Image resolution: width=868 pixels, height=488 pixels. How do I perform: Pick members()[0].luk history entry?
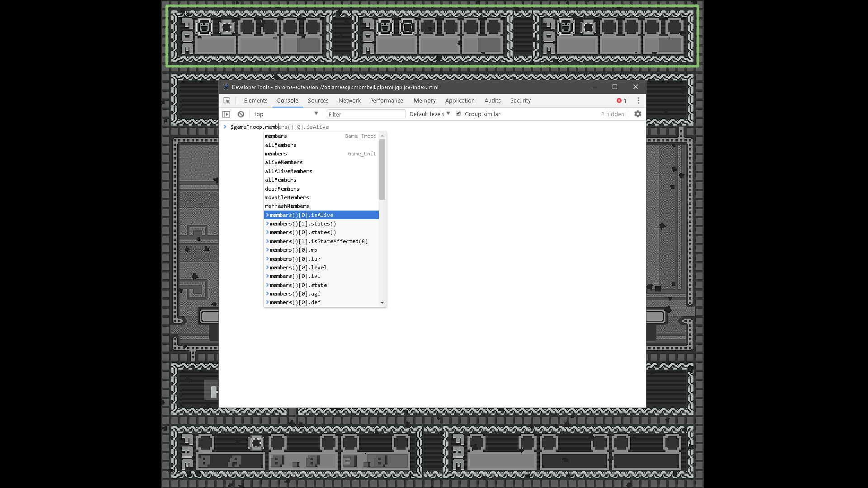pyautogui.click(x=321, y=259)
